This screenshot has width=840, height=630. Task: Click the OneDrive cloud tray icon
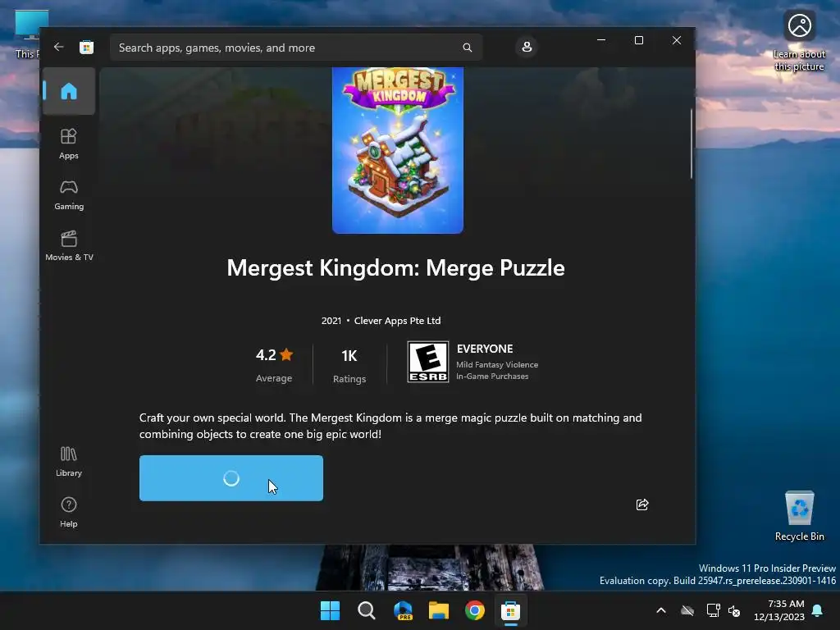pyautogui.click(x=687, y=610)
